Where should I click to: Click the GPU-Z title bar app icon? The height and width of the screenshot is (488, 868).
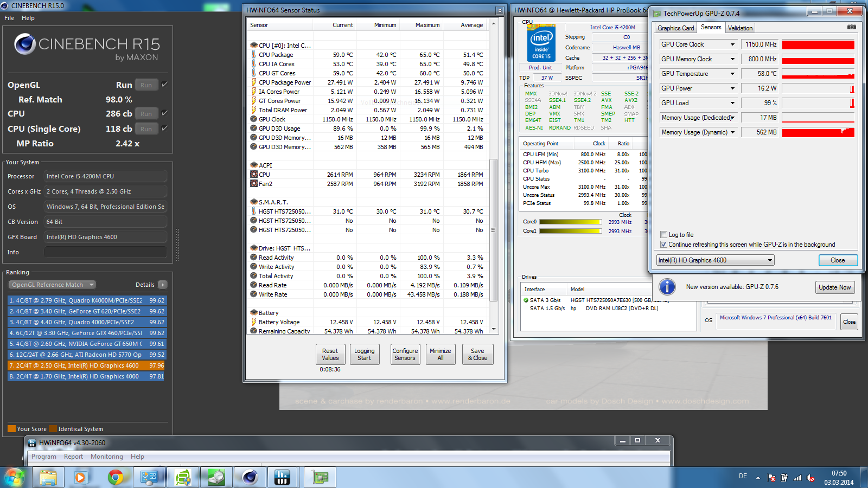point(657,13)
